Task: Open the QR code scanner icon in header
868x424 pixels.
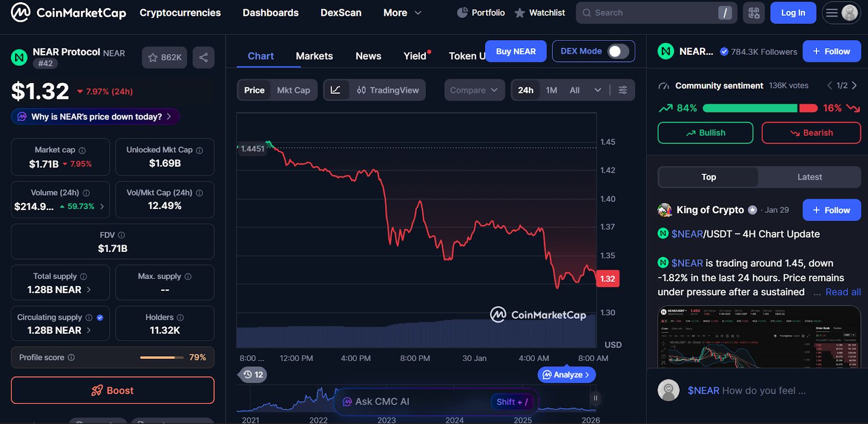Action: pyautogui.click(x=754, y=12)
